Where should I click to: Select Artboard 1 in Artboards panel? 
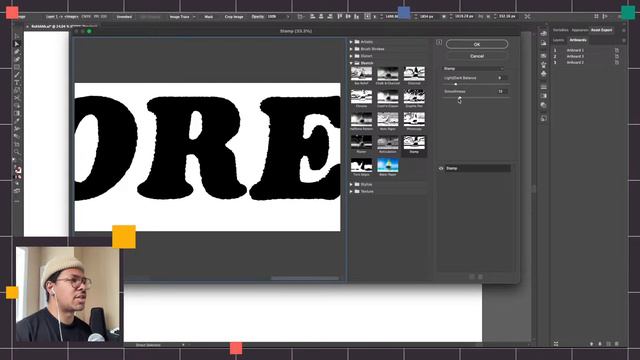(585, 50)
